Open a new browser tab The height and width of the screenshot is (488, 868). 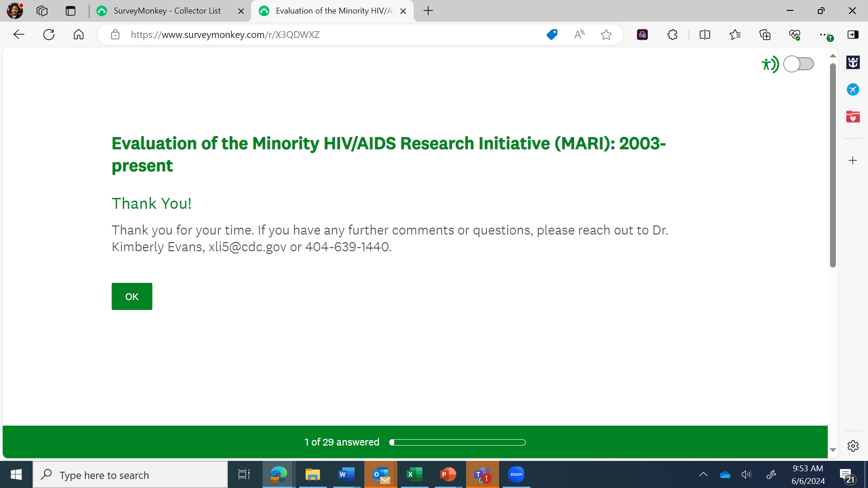click(x=428, y=11)
